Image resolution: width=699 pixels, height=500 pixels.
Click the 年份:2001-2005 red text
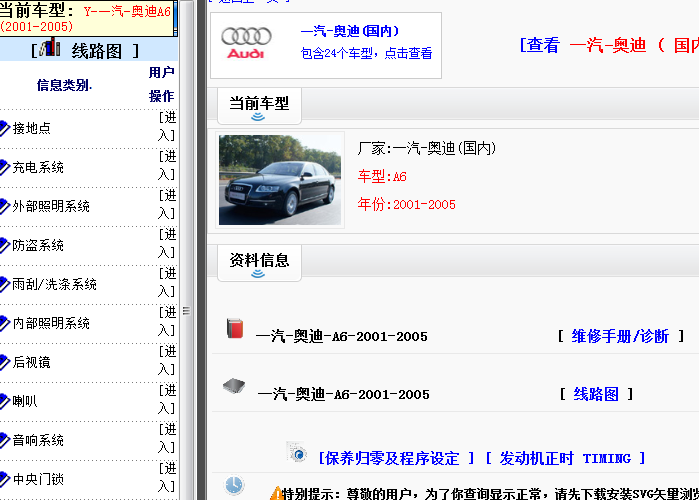pyautogui.click(x=407, y=205)
